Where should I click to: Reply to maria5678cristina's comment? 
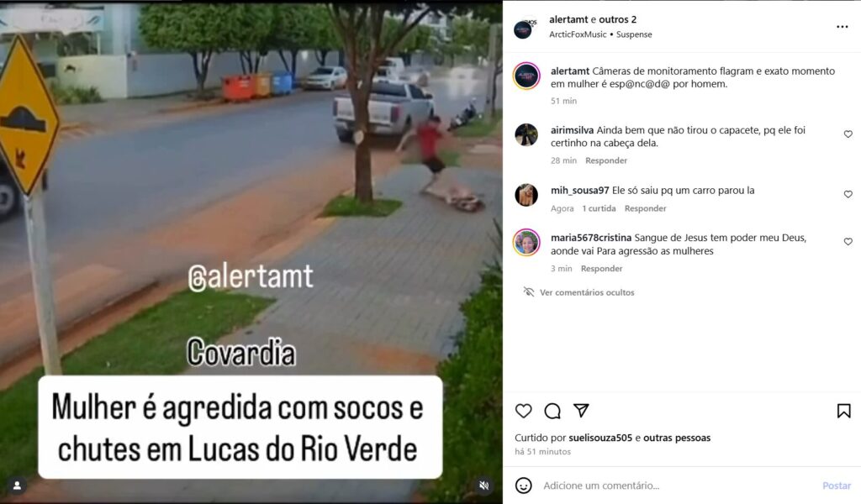(601, 269)
